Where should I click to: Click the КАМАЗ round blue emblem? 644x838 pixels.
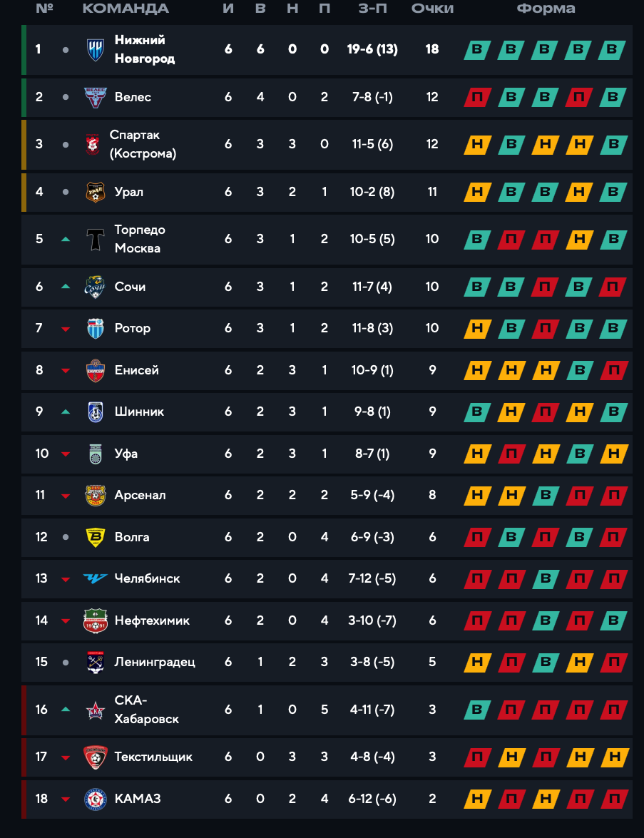(x=95, y=799)
